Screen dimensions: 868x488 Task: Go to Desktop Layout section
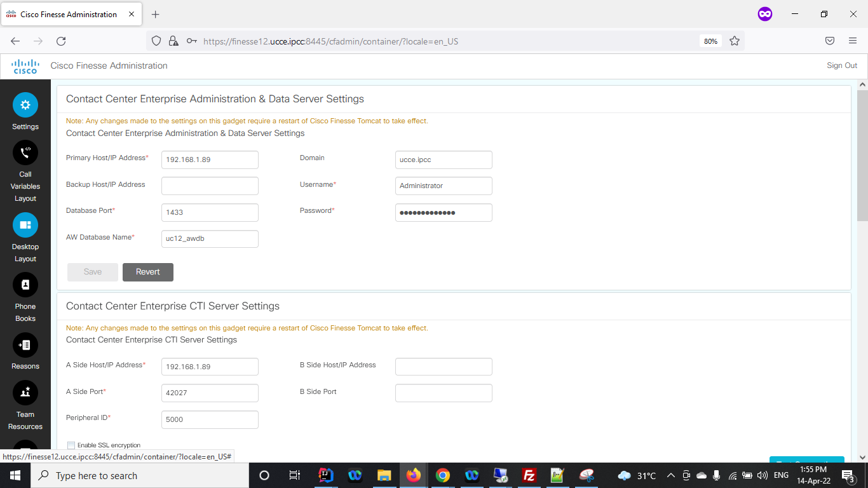coord(25,226)
